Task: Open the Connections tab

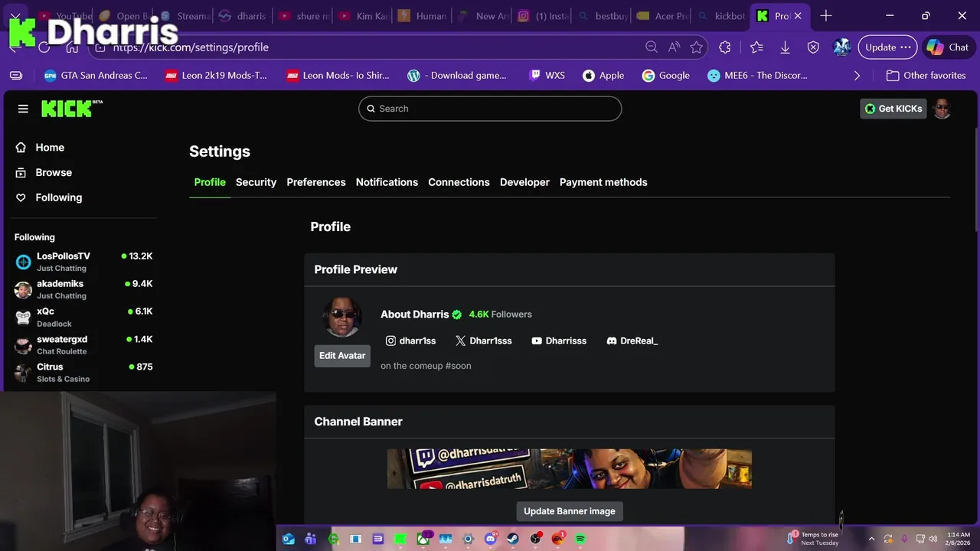Action: pos(459,182)
